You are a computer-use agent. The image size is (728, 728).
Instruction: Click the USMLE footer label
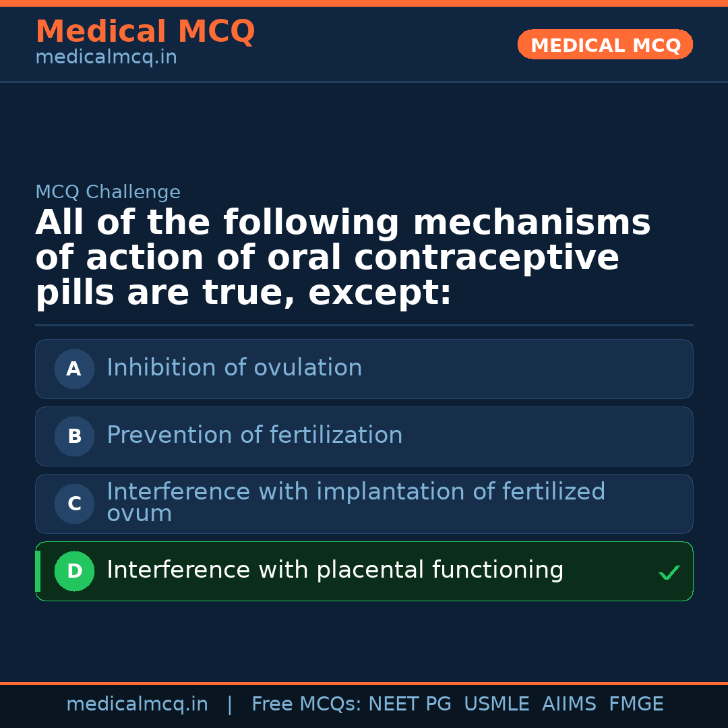496,704
